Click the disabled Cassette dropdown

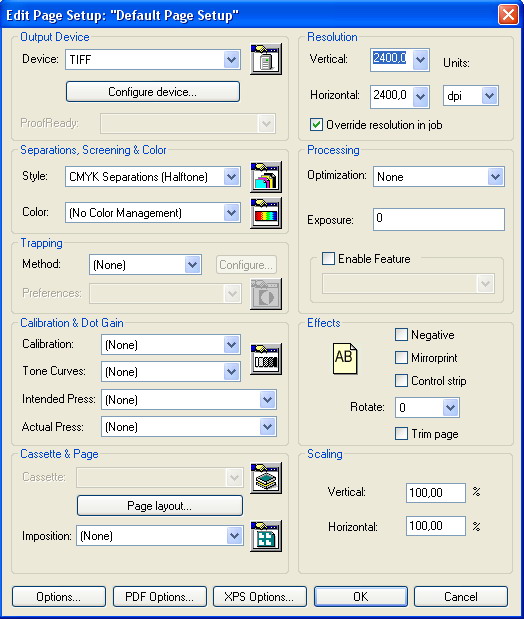160,478
